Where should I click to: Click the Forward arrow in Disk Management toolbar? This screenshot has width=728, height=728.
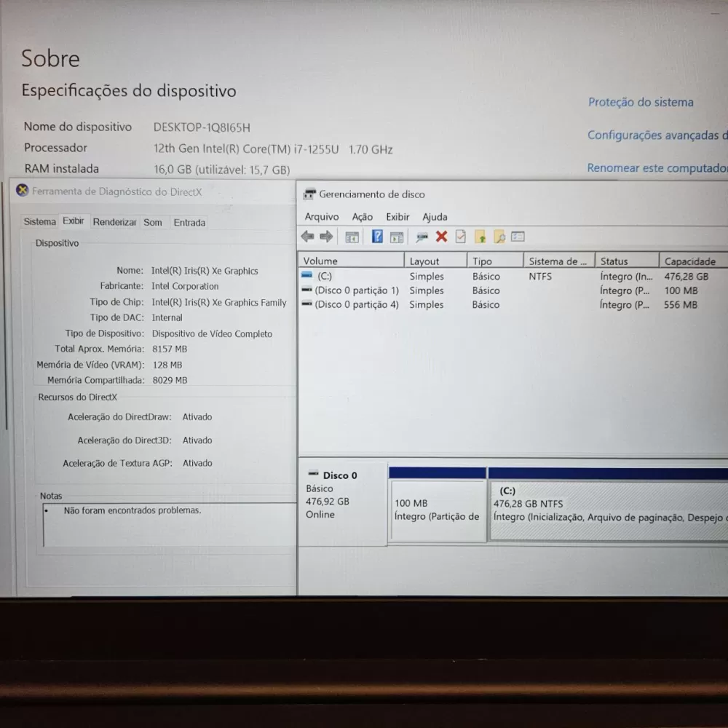[326, 237]
